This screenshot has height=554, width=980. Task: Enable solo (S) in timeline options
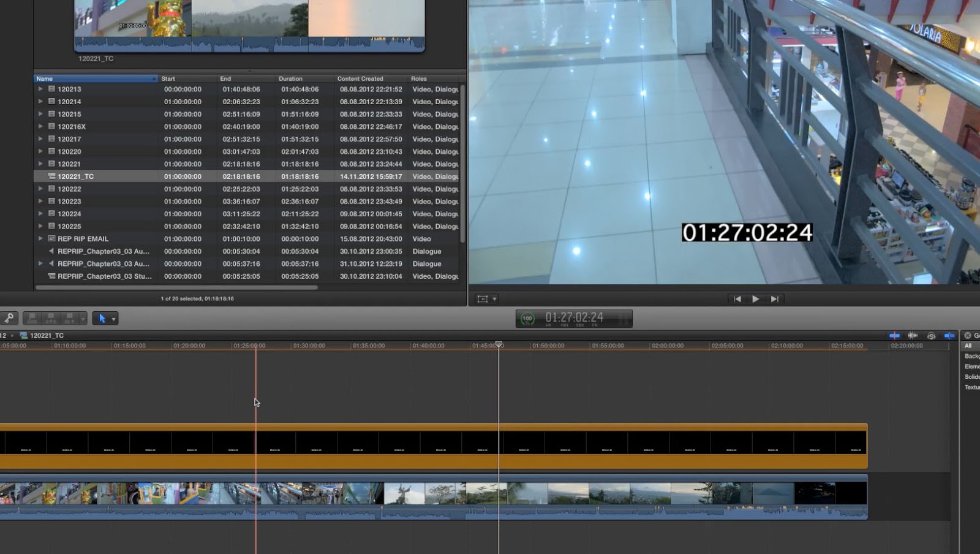click(x=932, y=336)
